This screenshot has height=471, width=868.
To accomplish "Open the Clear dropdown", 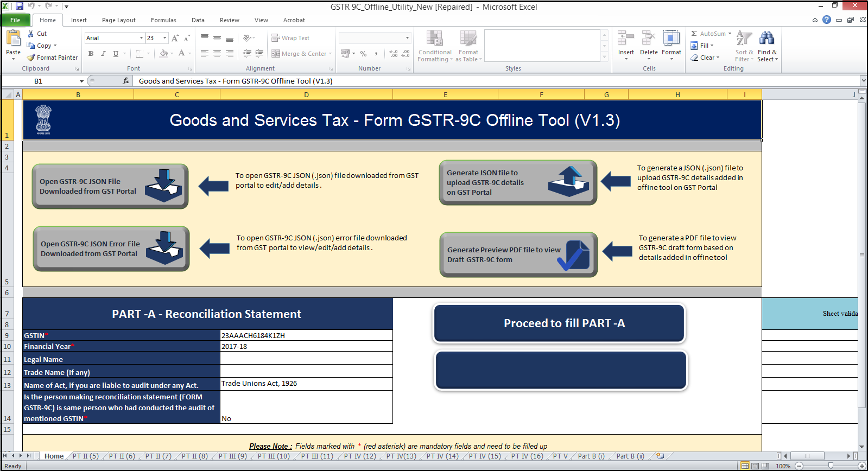I will pyautogui.click(x=705, y=58).
